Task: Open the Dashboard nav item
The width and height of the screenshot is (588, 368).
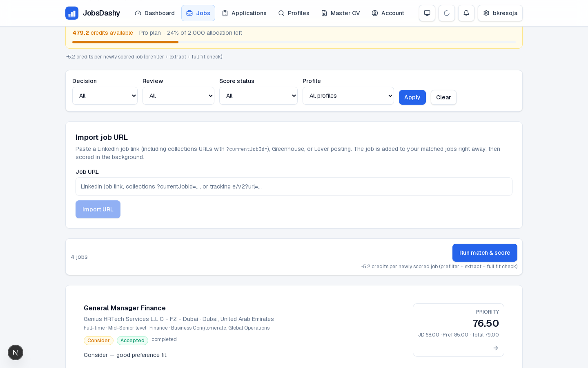Action: click(155, 13)
